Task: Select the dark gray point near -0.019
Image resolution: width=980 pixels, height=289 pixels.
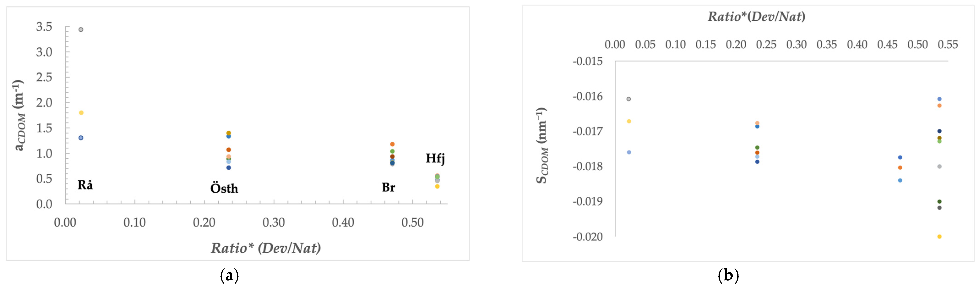Action: [939, 208]
